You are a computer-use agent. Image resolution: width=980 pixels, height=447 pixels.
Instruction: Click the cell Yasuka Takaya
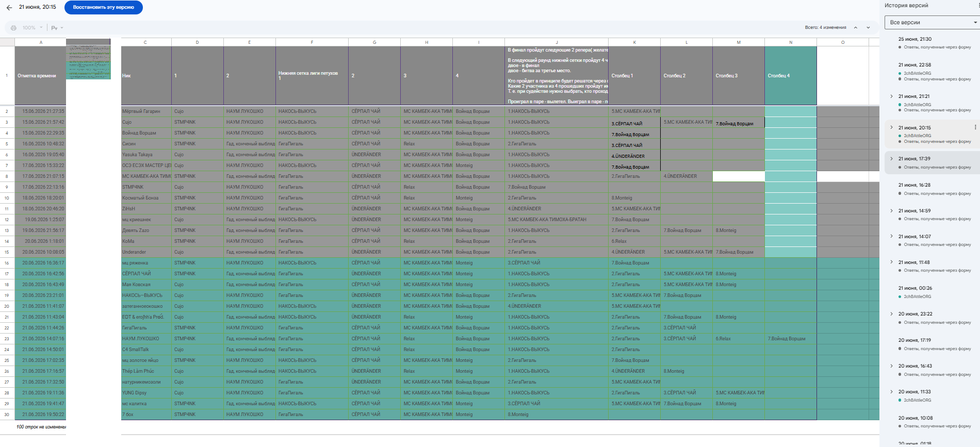(x=146, y=155)
